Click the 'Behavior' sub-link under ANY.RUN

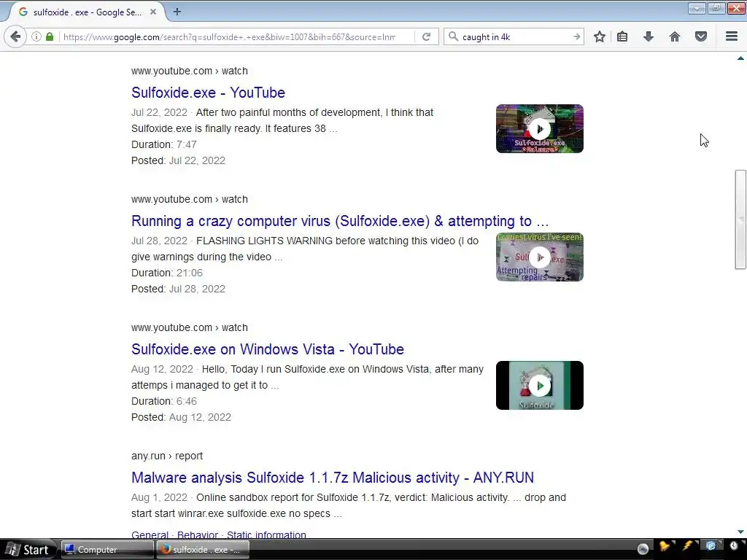[197, 534]
